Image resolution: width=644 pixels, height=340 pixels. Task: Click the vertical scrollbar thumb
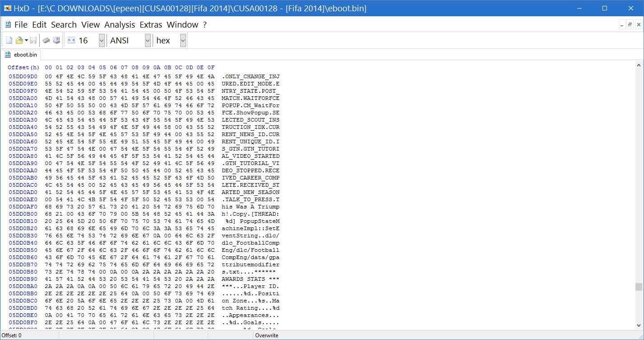point(638,287)
